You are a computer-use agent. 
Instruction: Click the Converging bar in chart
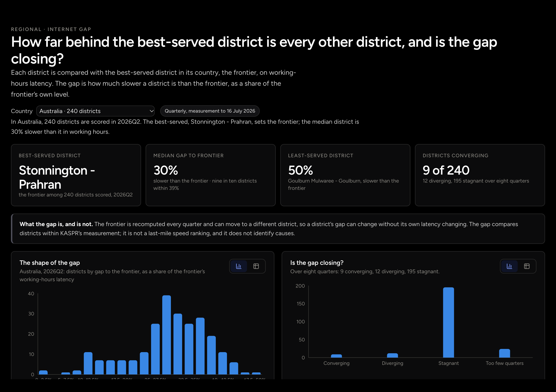click(336, 356)
